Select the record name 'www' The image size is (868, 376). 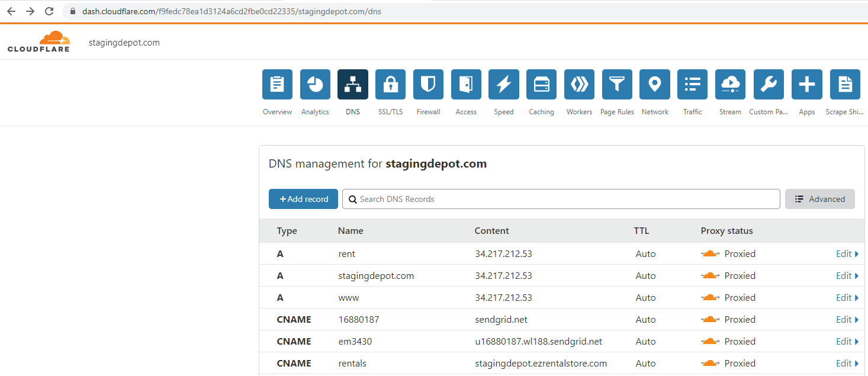pos(349,298)
